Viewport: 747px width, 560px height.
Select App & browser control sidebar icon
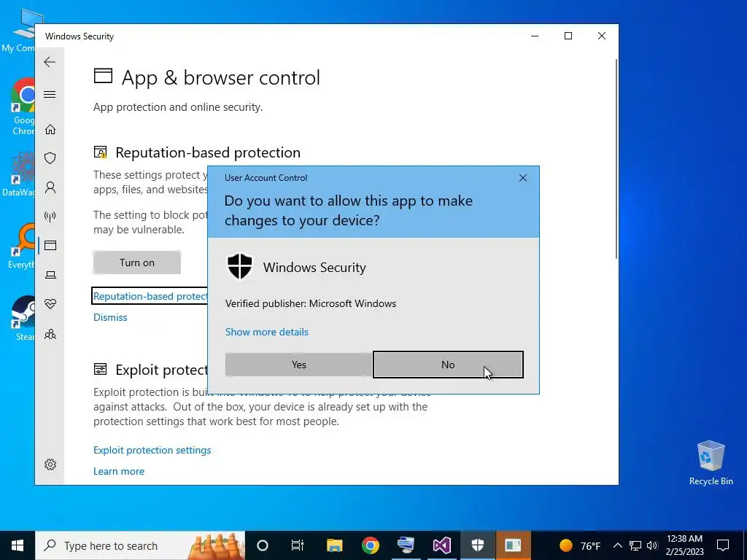click(50, 245)
